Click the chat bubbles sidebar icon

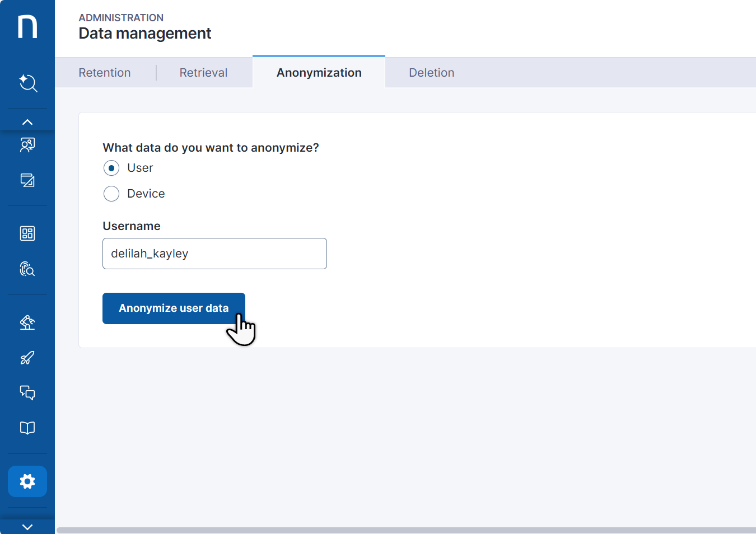27,393
